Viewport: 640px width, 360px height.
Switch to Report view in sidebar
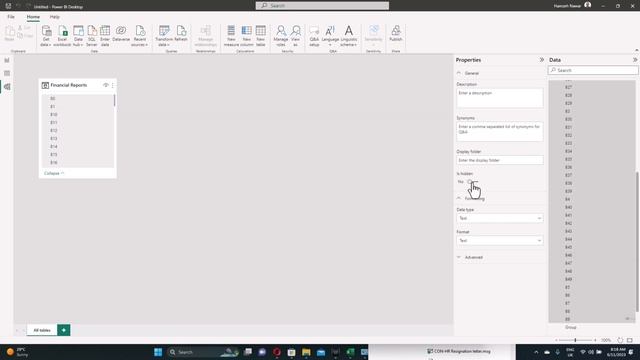tap(7, 60)
